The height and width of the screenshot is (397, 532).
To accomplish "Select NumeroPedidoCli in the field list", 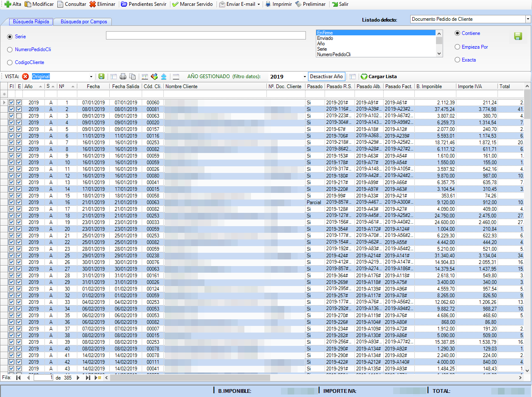I will pyautogui.click(x=376, y=54).
